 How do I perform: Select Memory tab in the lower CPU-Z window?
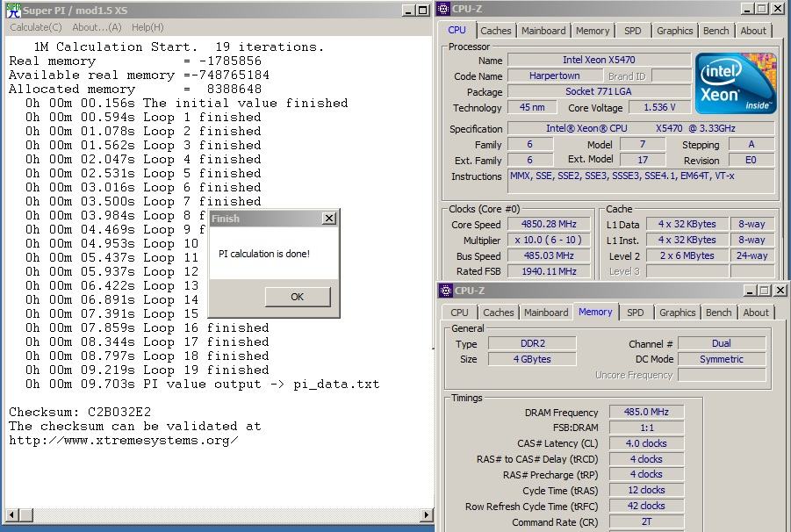[595, 312]
